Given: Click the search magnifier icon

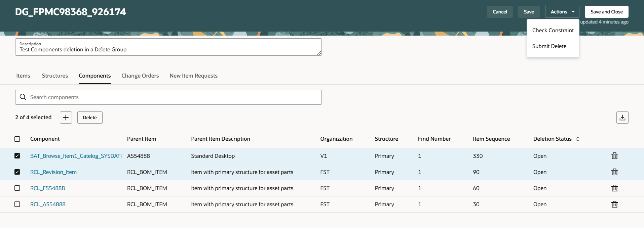Looking at the screenshot, I should pyautogui.click(x=23, y=97).
